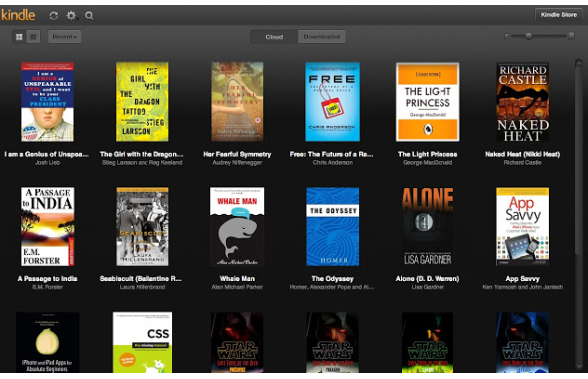This screenshot has height=379, width=588.
Task: Click title "I am a Genius of Unspea..."
Action: 47,154
